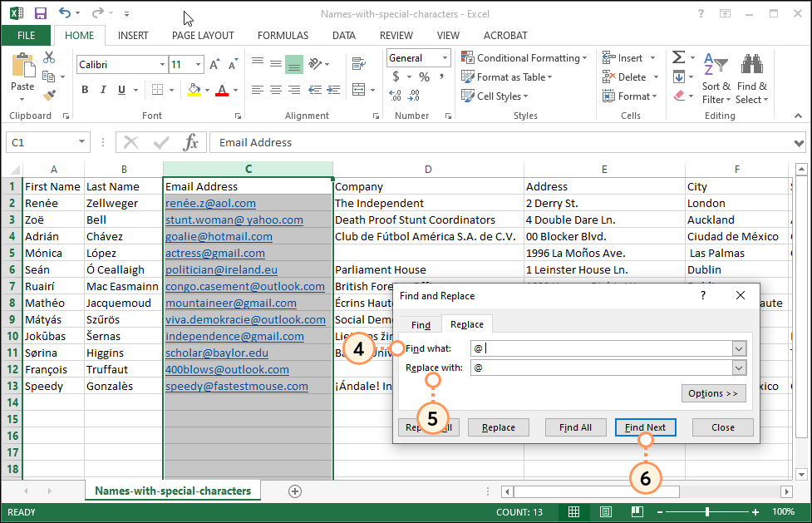Adjust the zoom slider handle
Screen dimensions: 812x523
[x=707, y=512]
